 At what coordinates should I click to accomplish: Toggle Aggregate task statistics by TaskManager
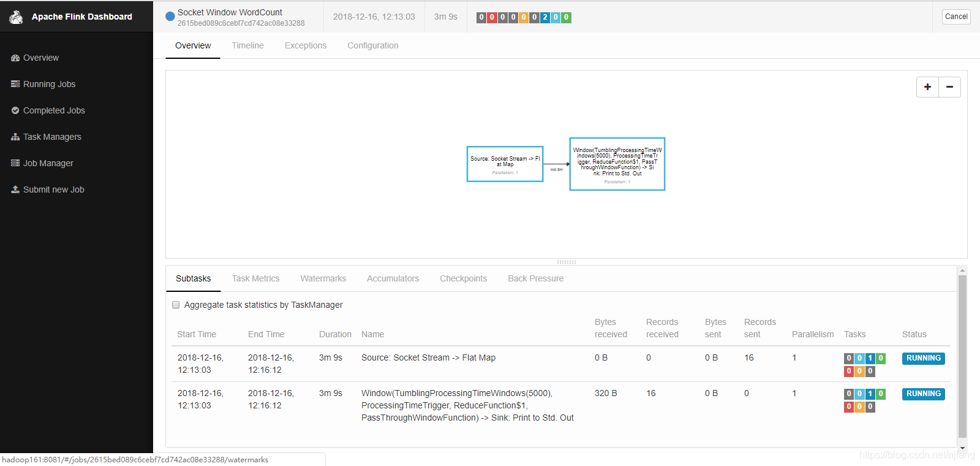[x=176, y=305]
